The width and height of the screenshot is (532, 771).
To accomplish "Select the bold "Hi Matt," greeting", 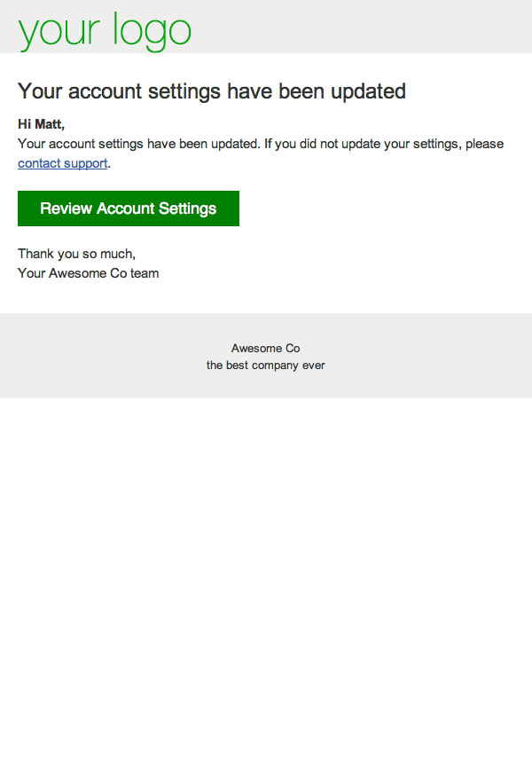I will click(41, 124).
